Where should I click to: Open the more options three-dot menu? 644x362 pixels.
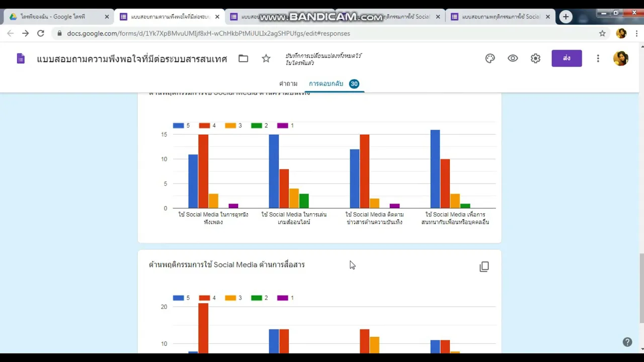coord(598,58)
